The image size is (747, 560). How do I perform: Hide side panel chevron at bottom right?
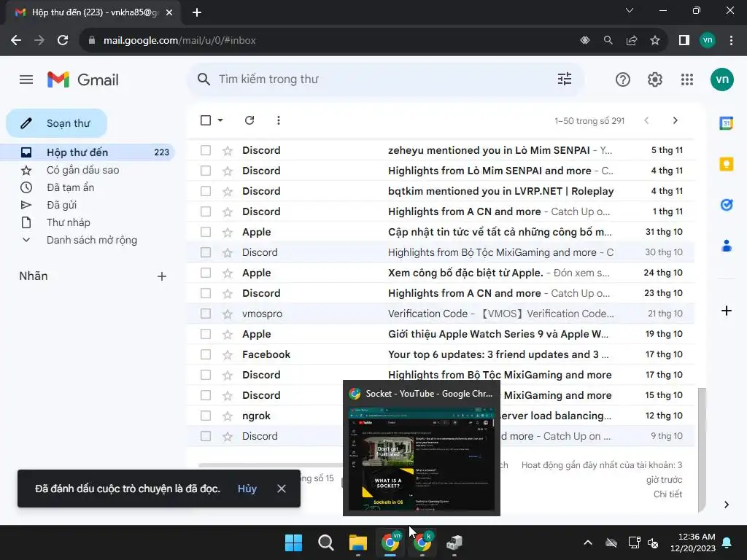[x=726, y=505]
